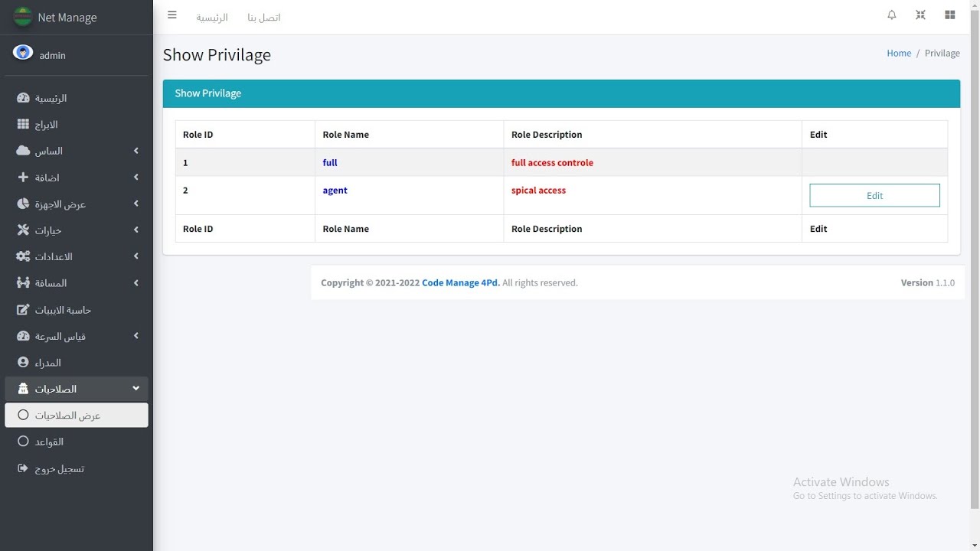Expand the خيارات submenu arrow
This screenshot has height=551, width=980.
click(136, 230)
